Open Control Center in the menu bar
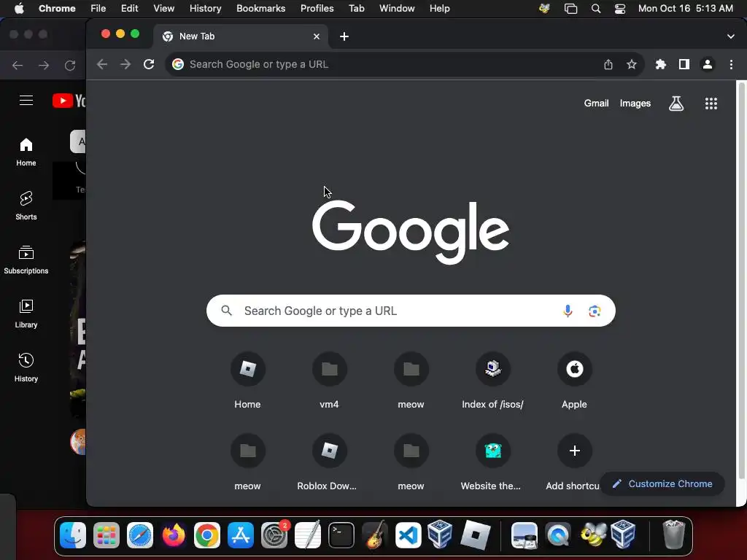Screen dimensions: 747x560 (620, 9)
